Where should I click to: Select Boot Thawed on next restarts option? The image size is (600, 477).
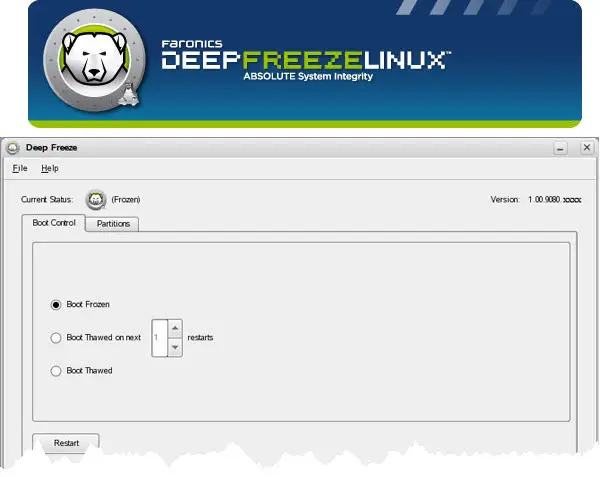click(56, 338)
